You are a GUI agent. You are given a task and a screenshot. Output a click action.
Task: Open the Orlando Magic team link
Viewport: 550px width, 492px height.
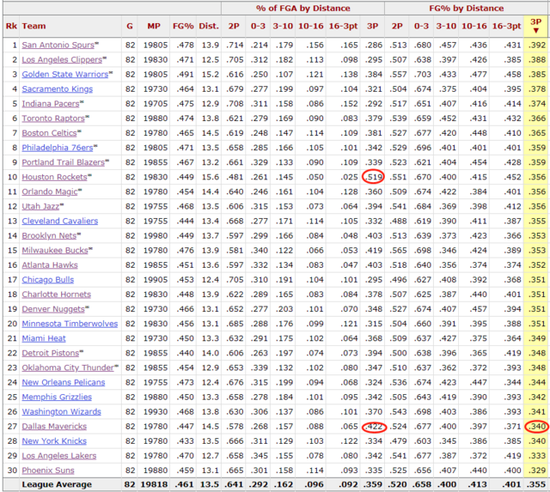coord(49,192)
